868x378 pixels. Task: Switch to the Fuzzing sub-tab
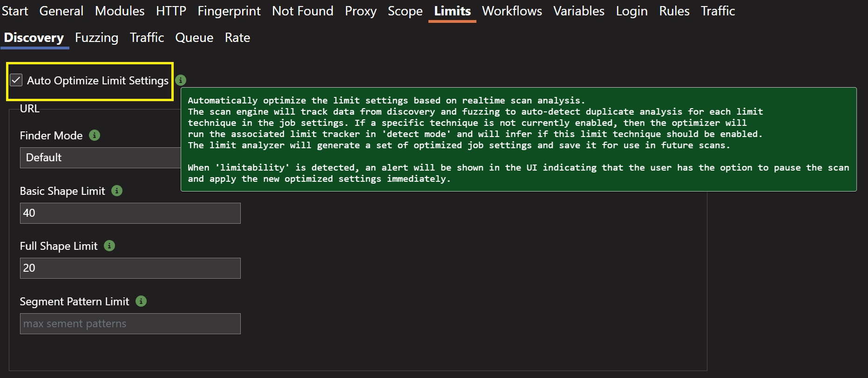coord(96,38)
